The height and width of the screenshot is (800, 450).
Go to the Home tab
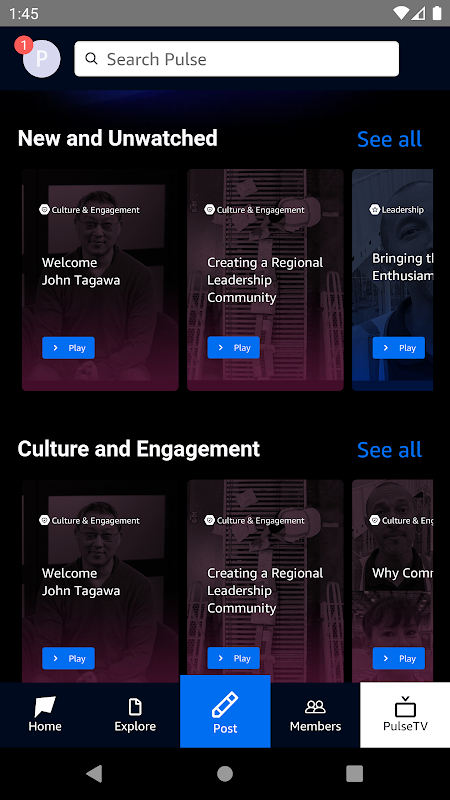(x=45, y=715)
